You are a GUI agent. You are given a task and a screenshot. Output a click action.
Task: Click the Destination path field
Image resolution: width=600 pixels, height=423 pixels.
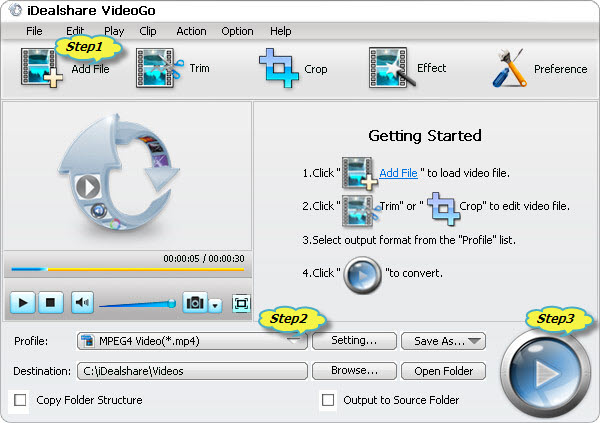click(192, 371)
